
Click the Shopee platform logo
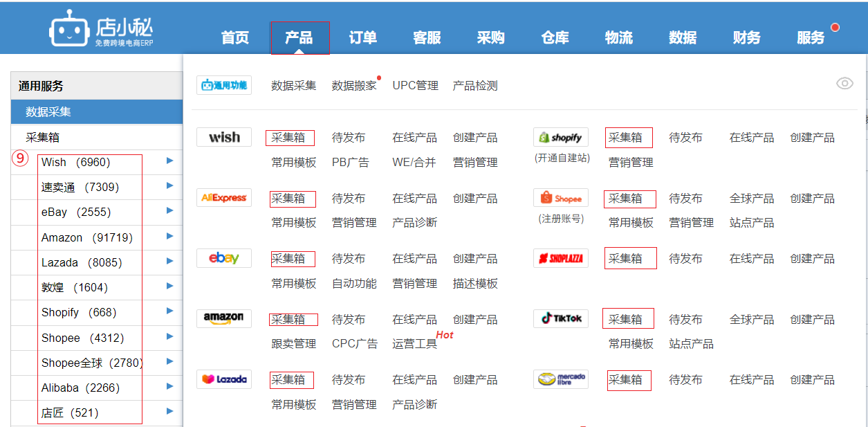(561, 198)
